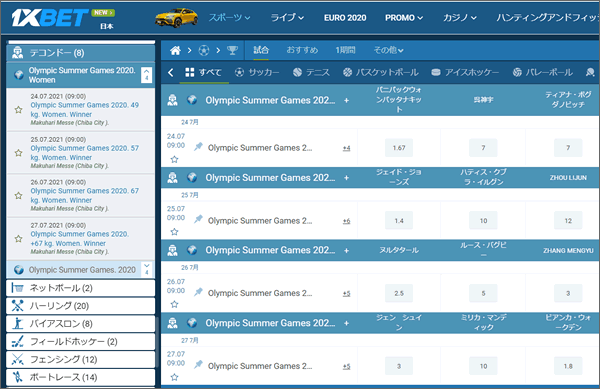The height and width of the screenshot is (389, 600).
Task: Click the netball hoop icon
Action: (x=18, y=288)
